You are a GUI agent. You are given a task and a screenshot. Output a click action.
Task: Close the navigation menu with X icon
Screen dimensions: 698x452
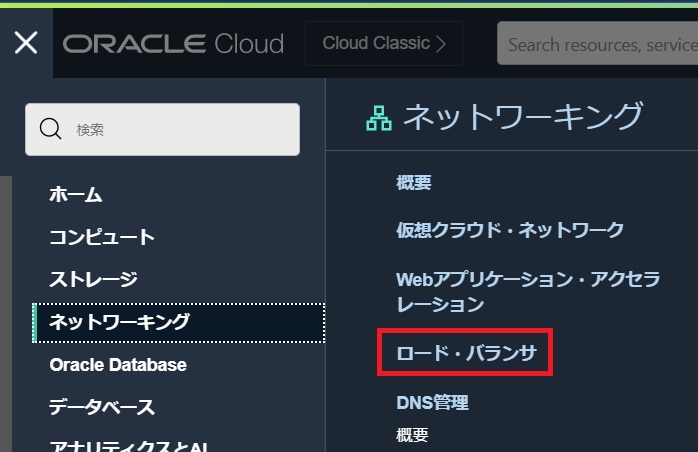(x=26, y=43)
